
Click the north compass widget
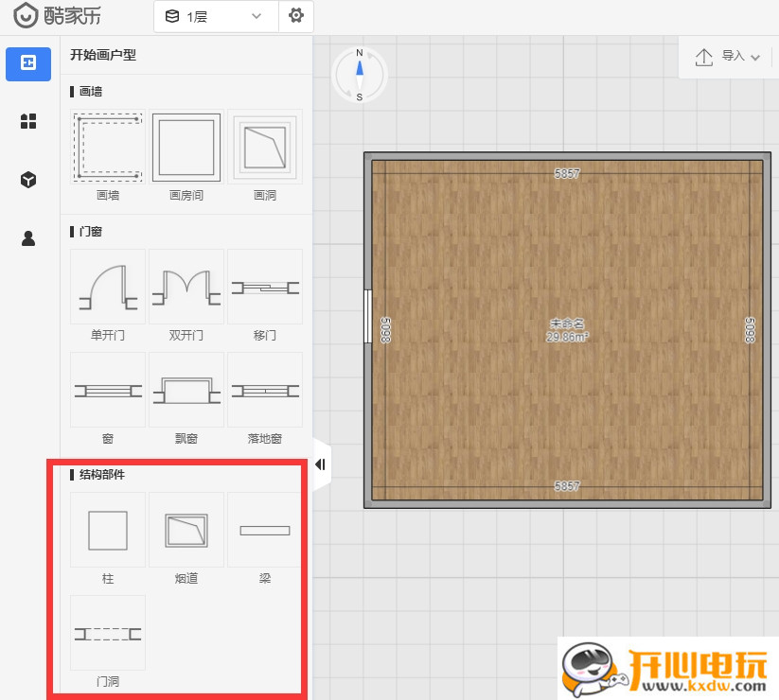click(360, 75)
